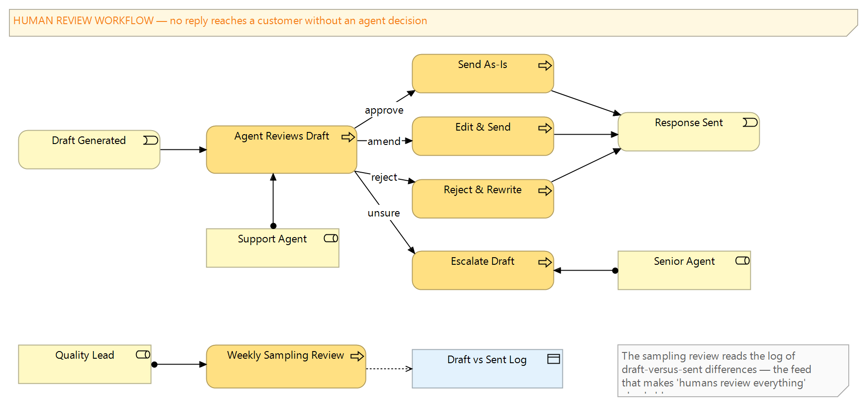Select the Weekly Sampling Review process
868x407 pixels.
pos(286,367)
